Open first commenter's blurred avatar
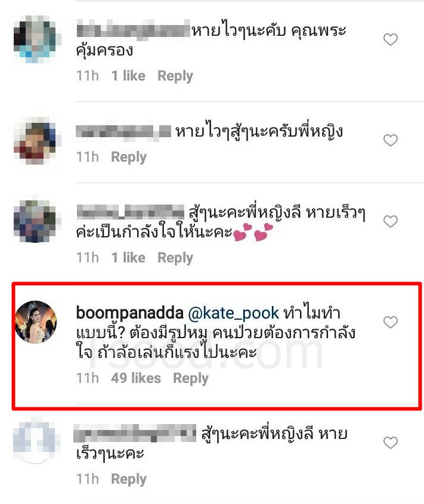 point(35,39)
